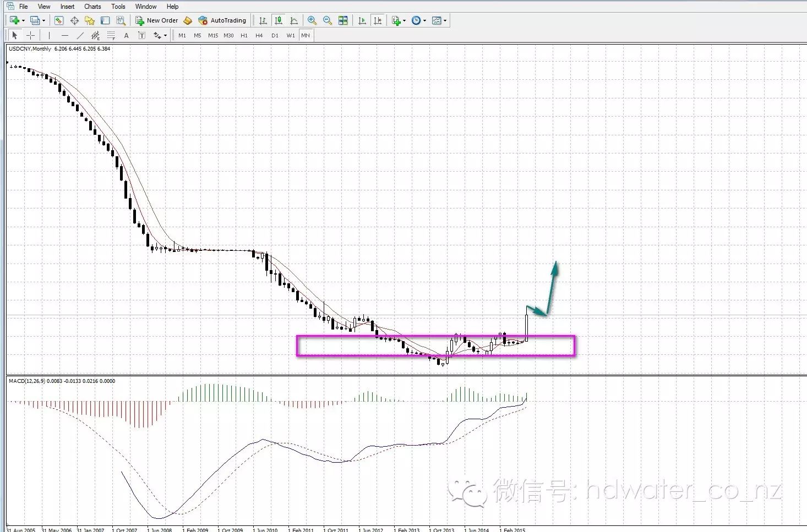Click the 'MACD(12,26,9)' indicator label

pyautogui.click(x=27, y=381)
